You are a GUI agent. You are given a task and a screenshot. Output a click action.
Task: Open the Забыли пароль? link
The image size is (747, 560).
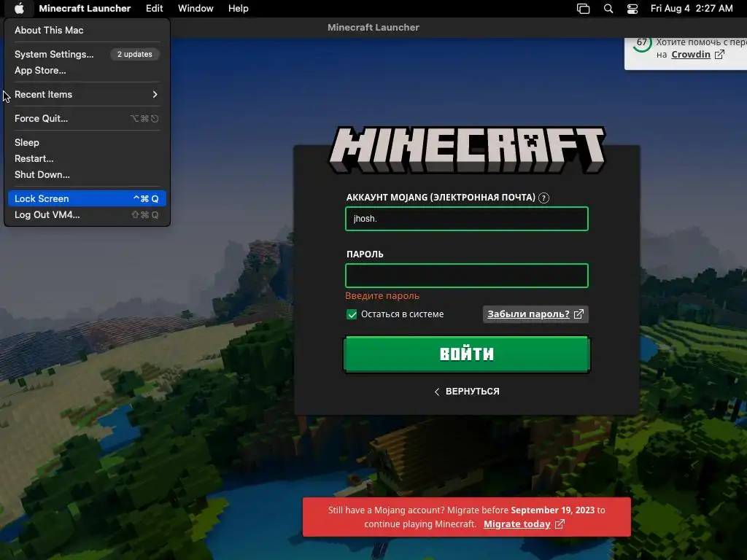coord(535,314)
